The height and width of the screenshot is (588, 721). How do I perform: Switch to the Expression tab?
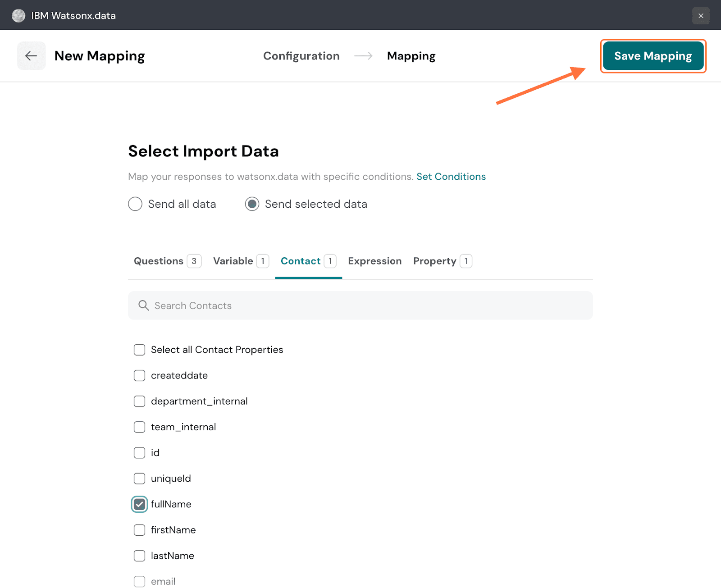click(x=374, y=261)
